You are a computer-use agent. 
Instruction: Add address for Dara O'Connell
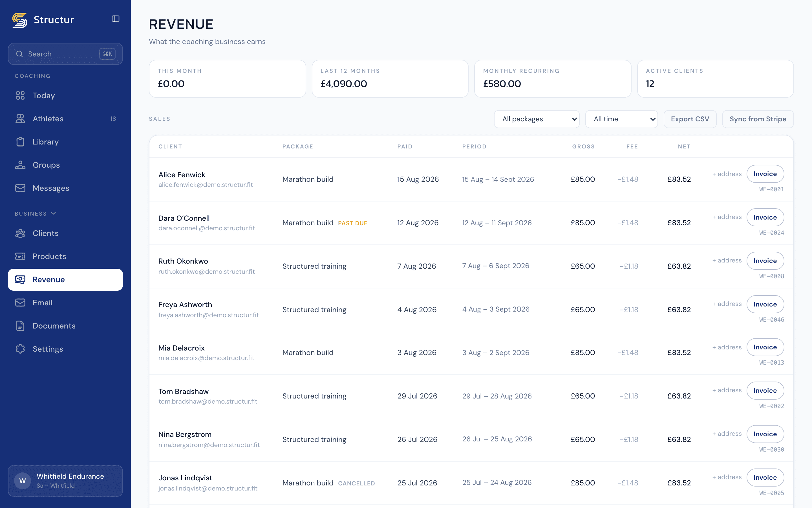tap(727, 217)
